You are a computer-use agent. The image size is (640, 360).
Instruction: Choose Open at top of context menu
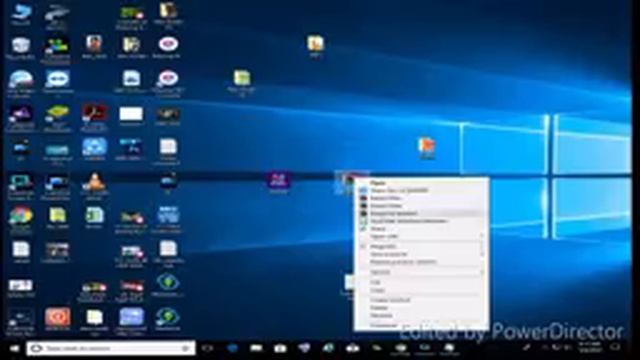coord(421,183)
